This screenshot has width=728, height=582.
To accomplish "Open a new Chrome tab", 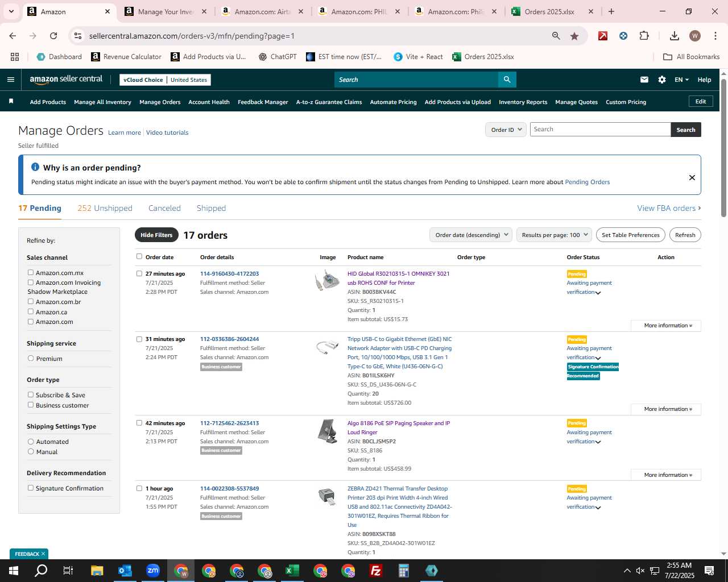I will tap(611, 11).
